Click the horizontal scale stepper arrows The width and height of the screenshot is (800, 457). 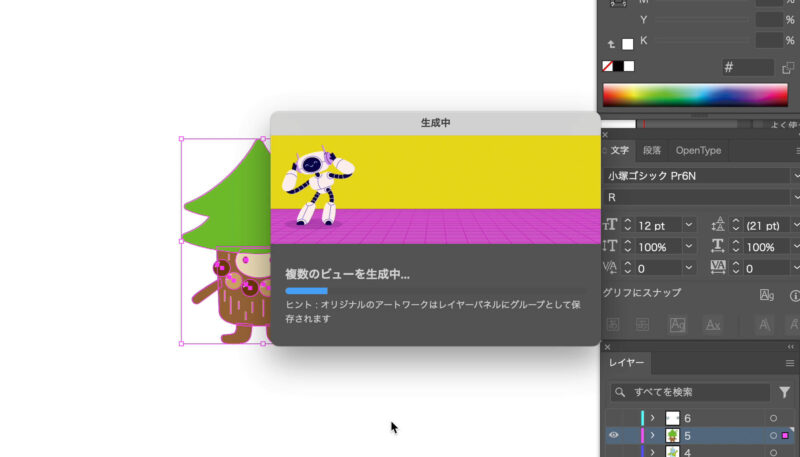(736, 246)
